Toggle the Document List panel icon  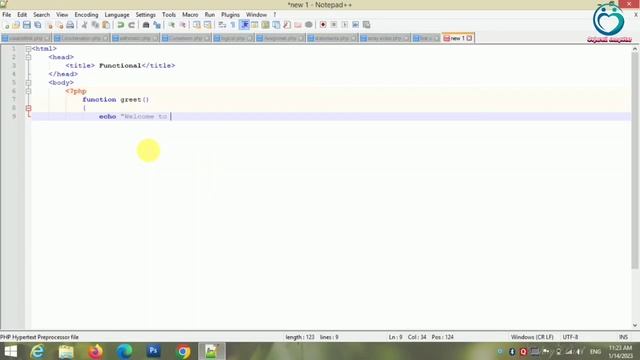(276, 25)
